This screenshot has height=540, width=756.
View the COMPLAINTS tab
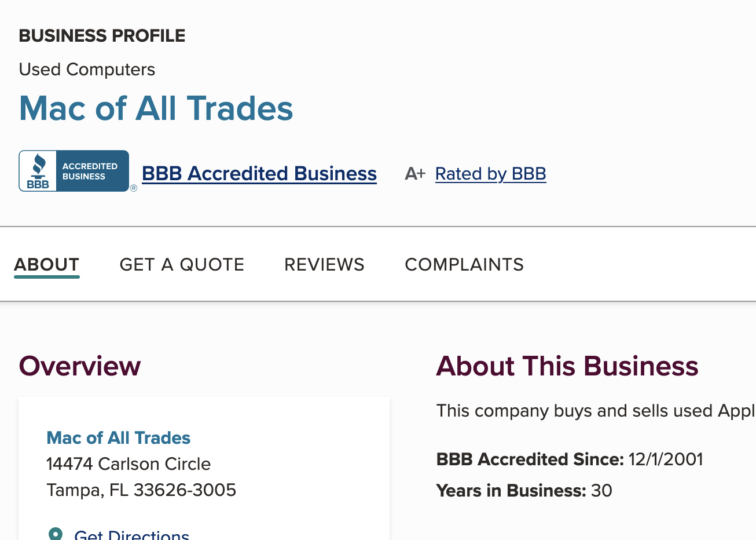click(464, 264)
